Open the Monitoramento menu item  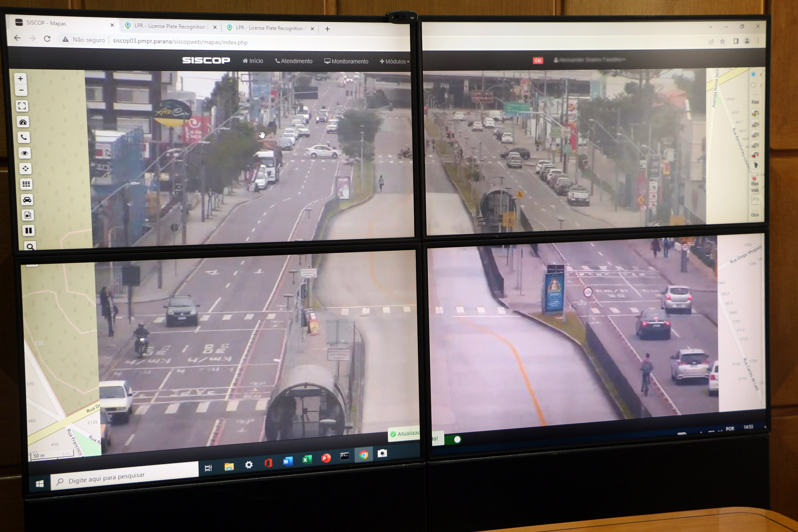(346, 61)
